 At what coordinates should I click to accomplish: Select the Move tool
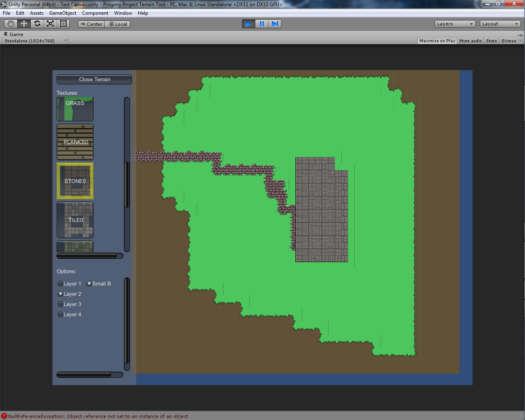(x=24, y=24)
